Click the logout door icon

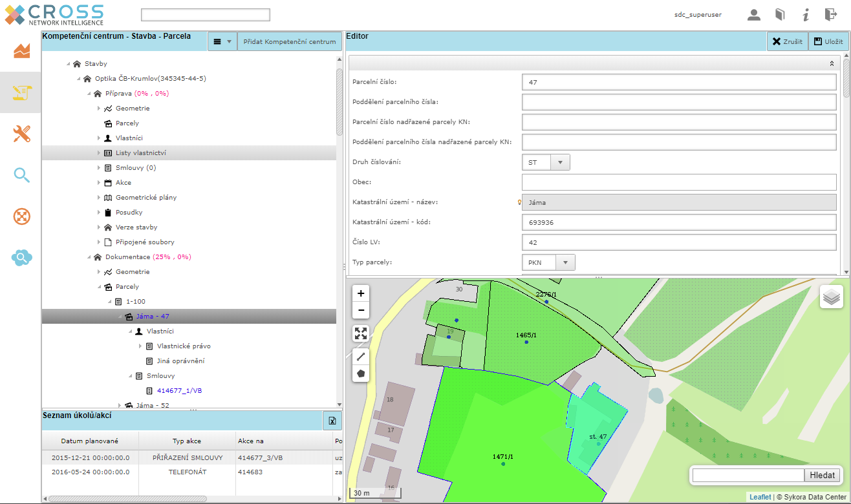pos(830,15)
